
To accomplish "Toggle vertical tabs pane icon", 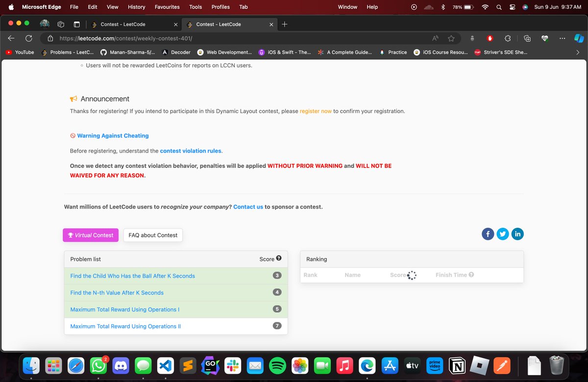I will point(77,24).
